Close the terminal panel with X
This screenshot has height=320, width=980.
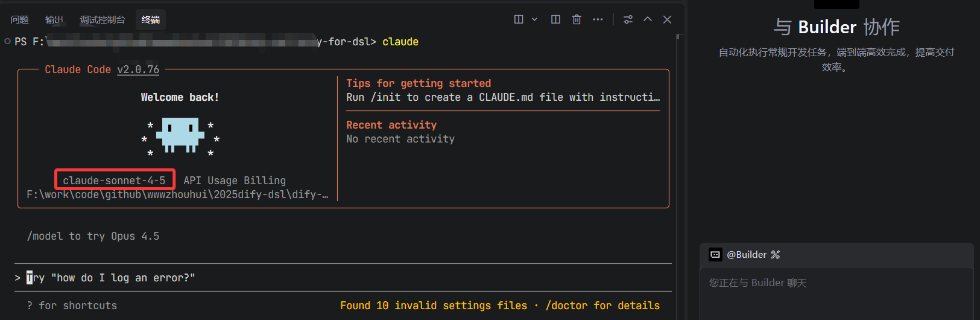(x=668, y=19)
